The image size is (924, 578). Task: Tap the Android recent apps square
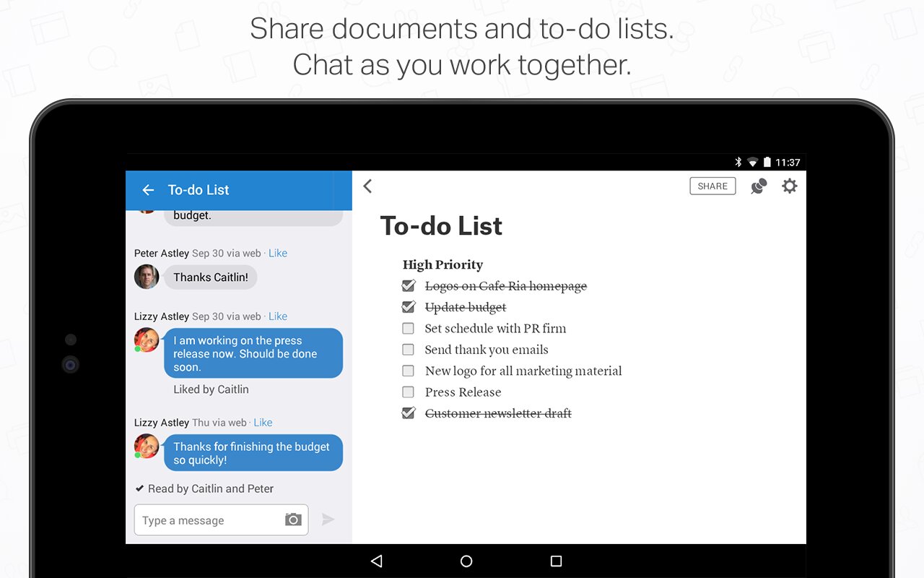(x=556, y=561)
